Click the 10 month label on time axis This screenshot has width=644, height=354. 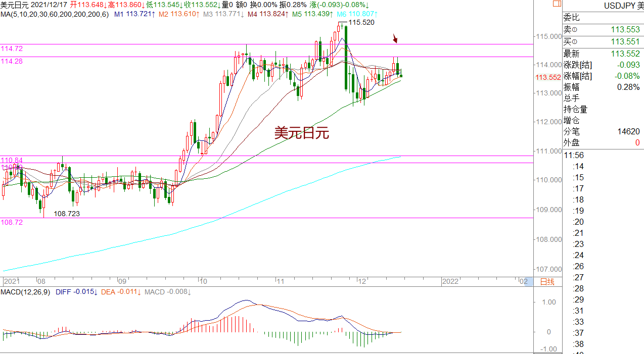(x=203, y=281)
